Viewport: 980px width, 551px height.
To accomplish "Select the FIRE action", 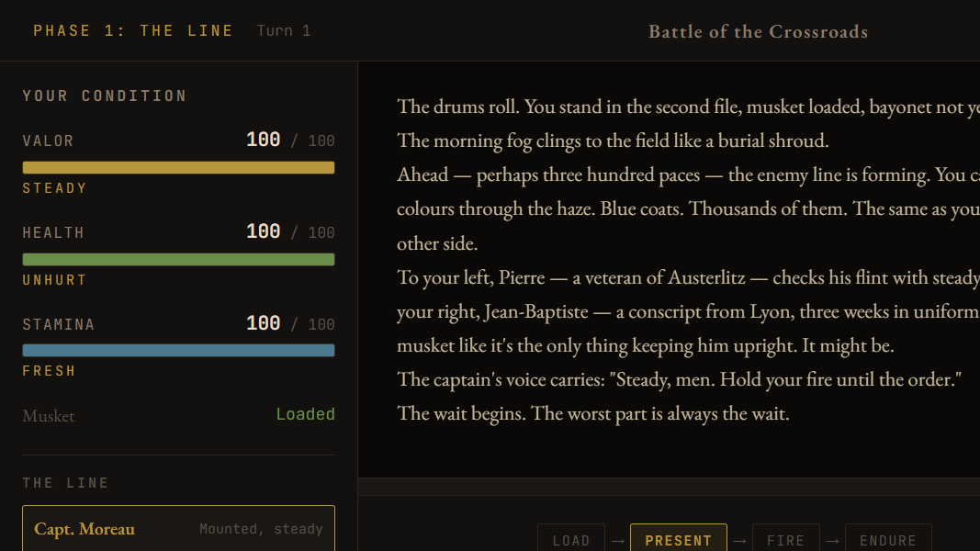I will point(786,540).
